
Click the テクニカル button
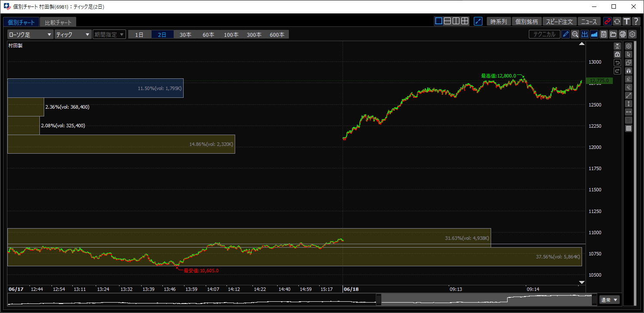(544, 35)
